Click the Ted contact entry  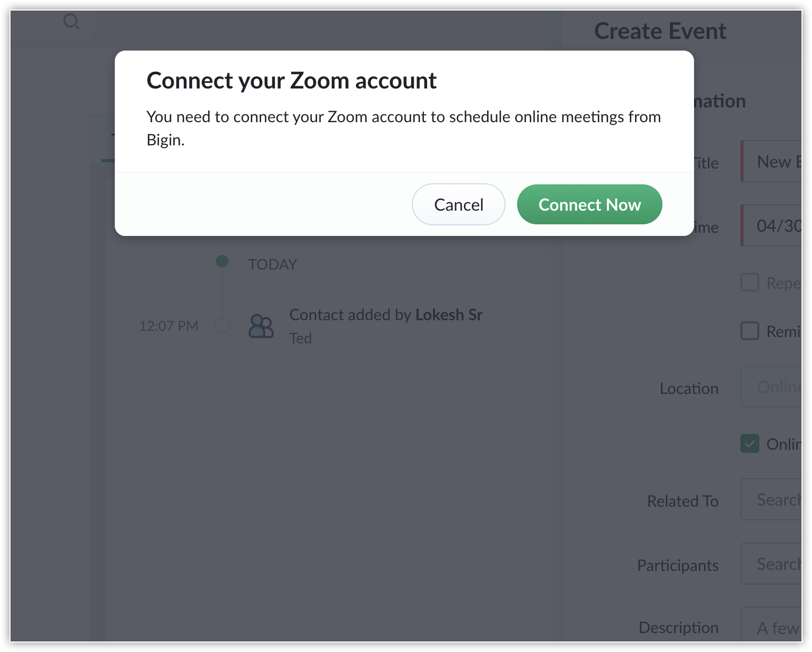(x=300, y=338)
